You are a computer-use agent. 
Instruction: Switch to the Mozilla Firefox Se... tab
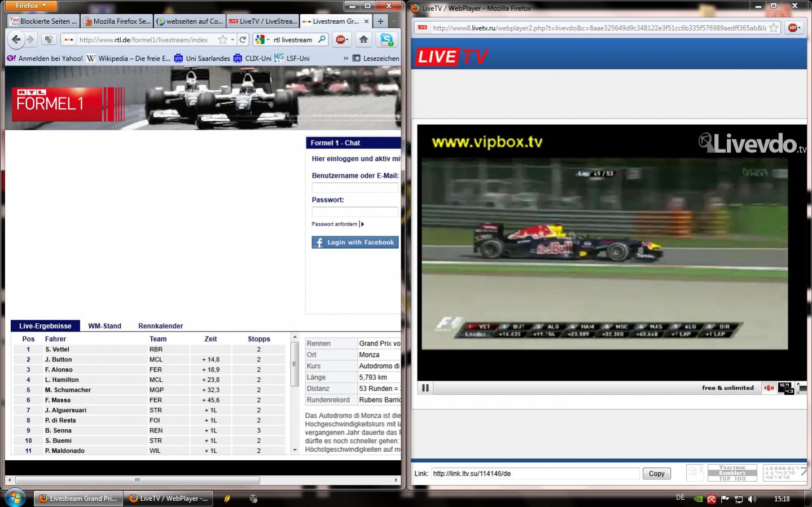pyautogui.click(x=116, y=21)
